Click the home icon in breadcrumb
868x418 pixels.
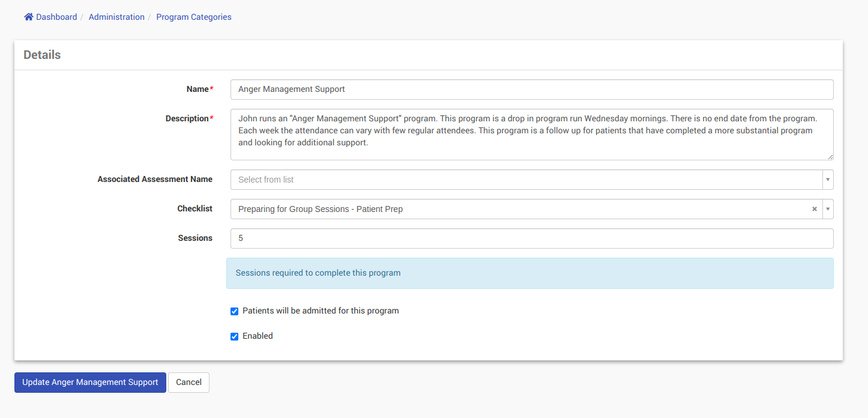point(28,17)
